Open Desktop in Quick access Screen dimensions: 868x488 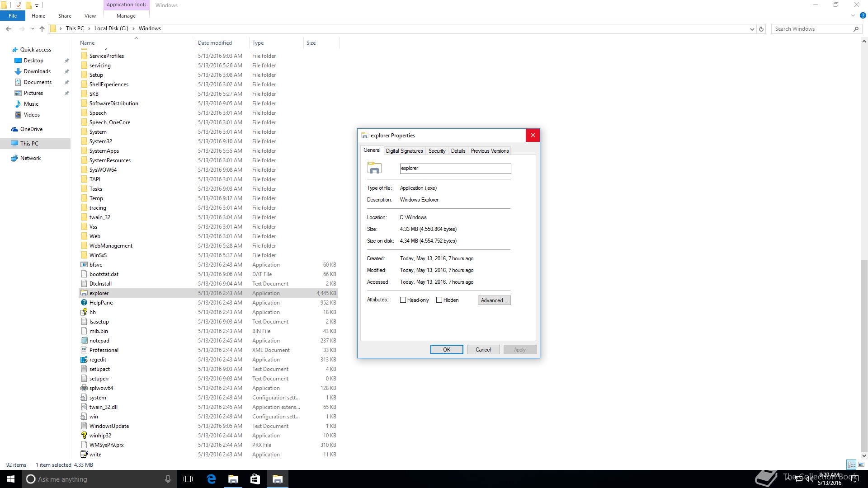(x=33, y=61)
